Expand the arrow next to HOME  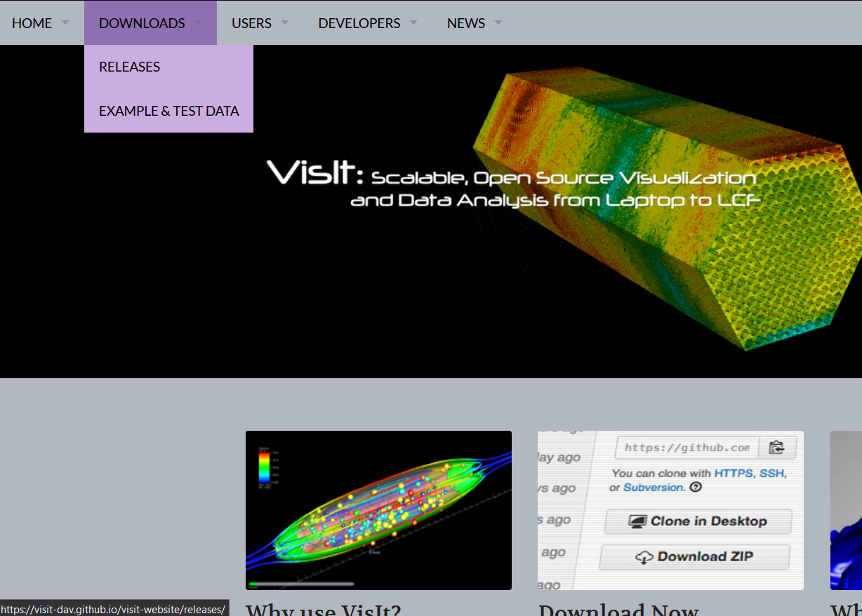65,22
